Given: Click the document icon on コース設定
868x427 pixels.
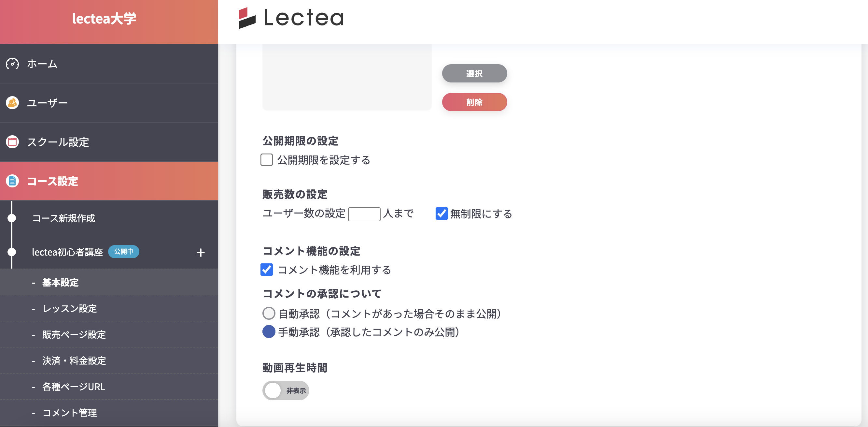Looking at the screenshot, I should tap(12, 181).
